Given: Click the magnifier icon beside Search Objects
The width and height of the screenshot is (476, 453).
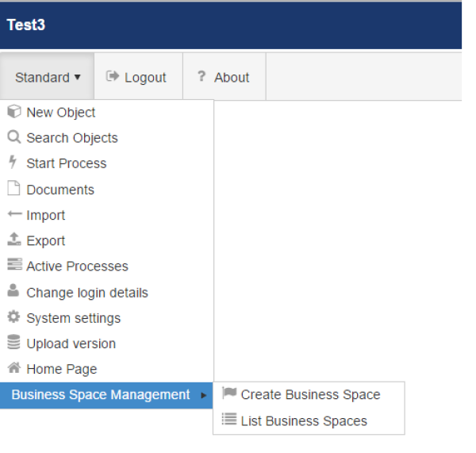Looking at the screenshot, I should pyautogui.click(x=13, y=137).
